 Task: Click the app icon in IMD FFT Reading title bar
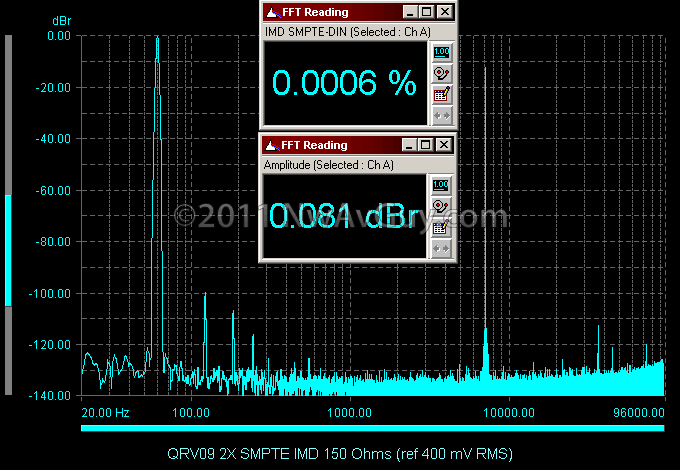coord(273,12)
